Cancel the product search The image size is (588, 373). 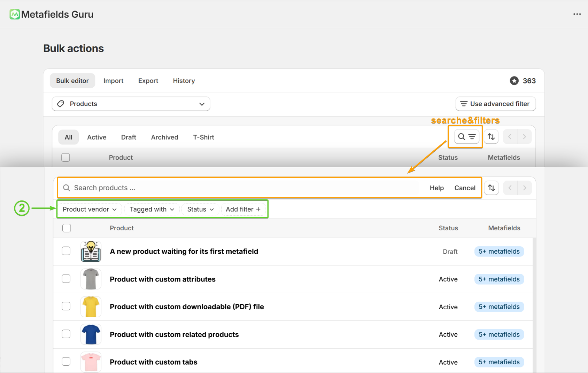point(465,188)
